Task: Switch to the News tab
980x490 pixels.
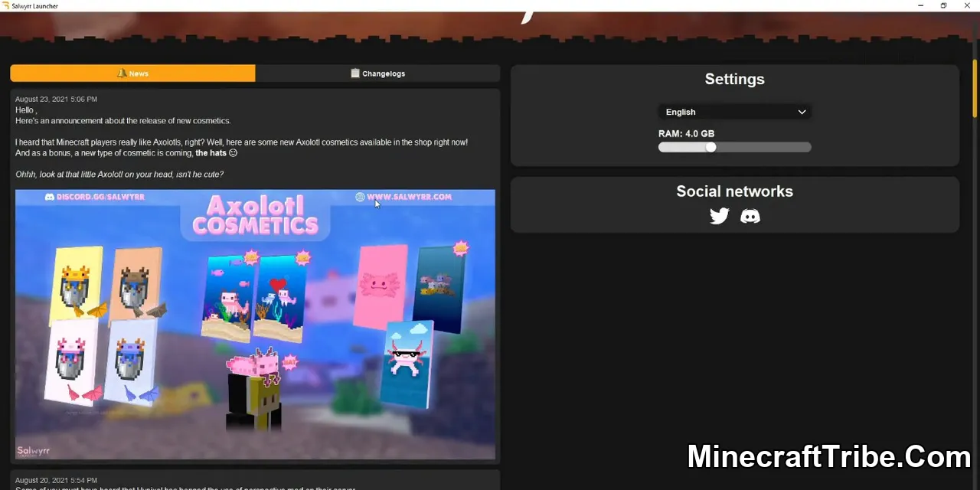Action: click(132, 73)
